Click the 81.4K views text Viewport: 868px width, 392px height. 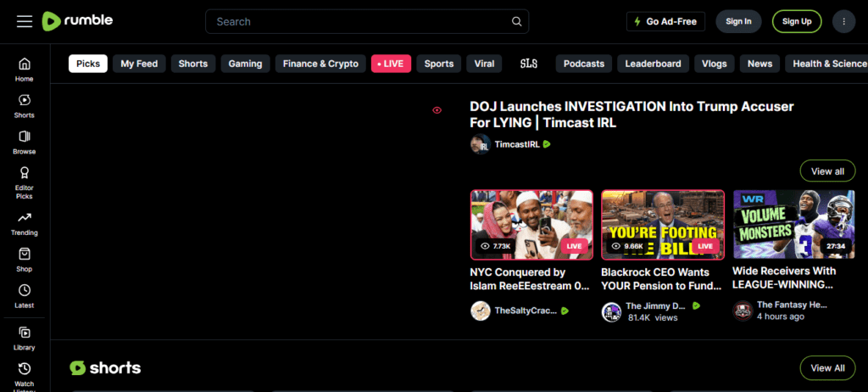click(653, 317)
